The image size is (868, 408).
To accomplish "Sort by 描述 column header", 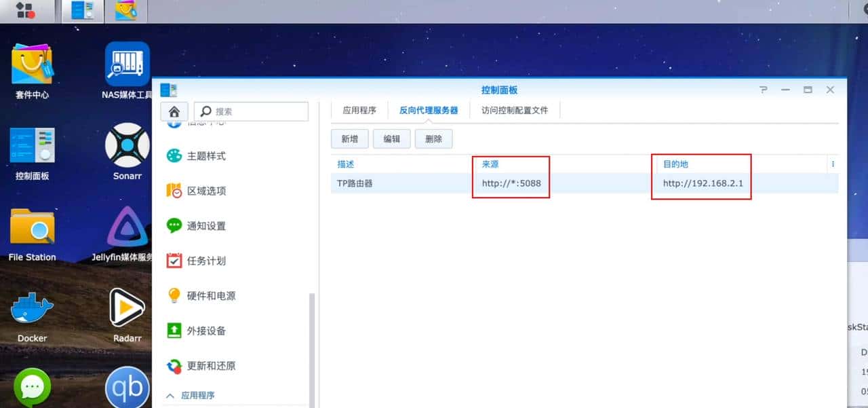I will (x=346, y=164).
